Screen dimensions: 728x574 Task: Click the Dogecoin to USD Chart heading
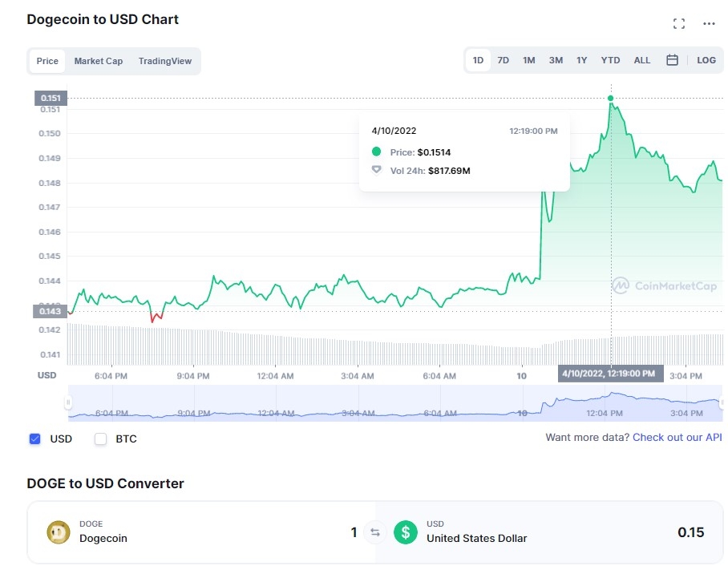point(103,19)
